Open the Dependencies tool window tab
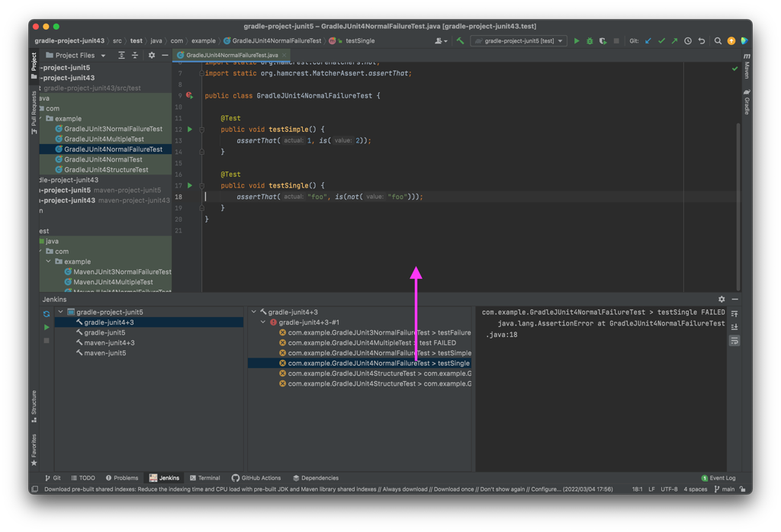Screen dimensions: 781x532 pyautogui.click(x=316, y=478)
